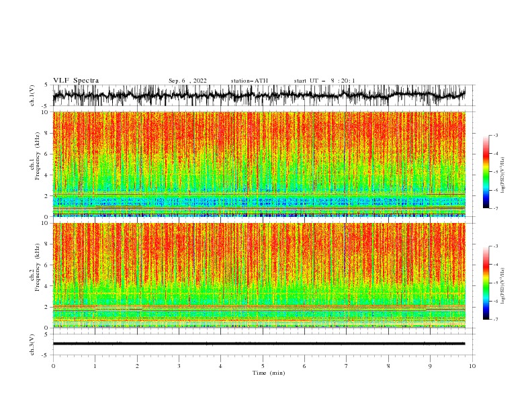Click the '0' tick on time axis
Viewport: 532px width, 411px height.
[53, 366]
